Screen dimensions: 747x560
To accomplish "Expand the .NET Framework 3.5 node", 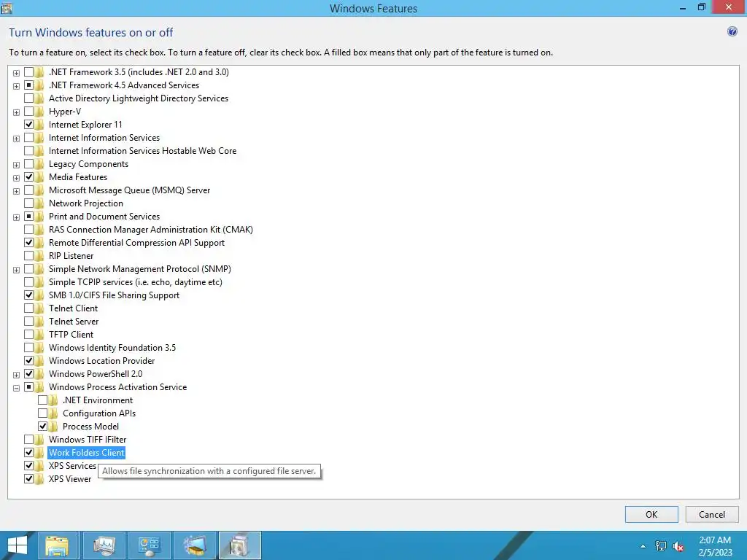I will pyautogui.click(x=16, y=73).
